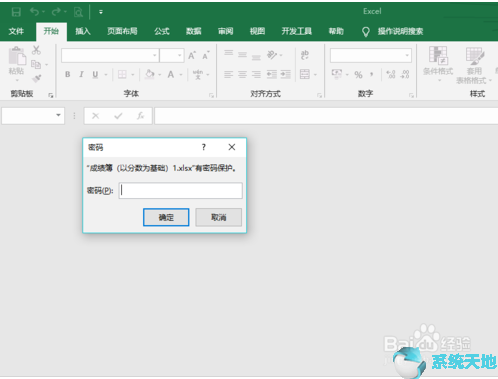Screen dimensions: 498x379
Task: Click the Top Align icon
Action: [229, 53]
